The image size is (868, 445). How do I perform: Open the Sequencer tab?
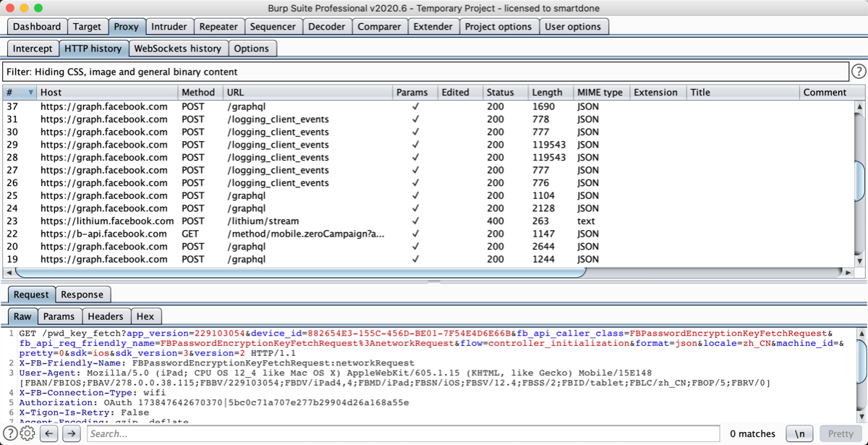point(273,26)
